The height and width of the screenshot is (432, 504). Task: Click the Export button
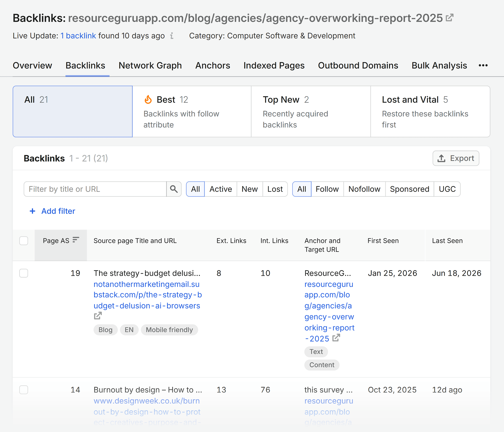click(x=456, y=158)
